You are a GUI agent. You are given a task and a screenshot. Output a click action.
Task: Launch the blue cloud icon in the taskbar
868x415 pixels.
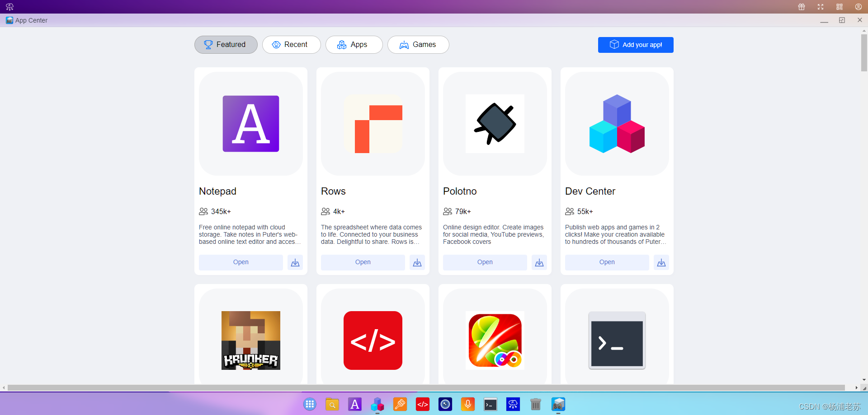point(513,404)
